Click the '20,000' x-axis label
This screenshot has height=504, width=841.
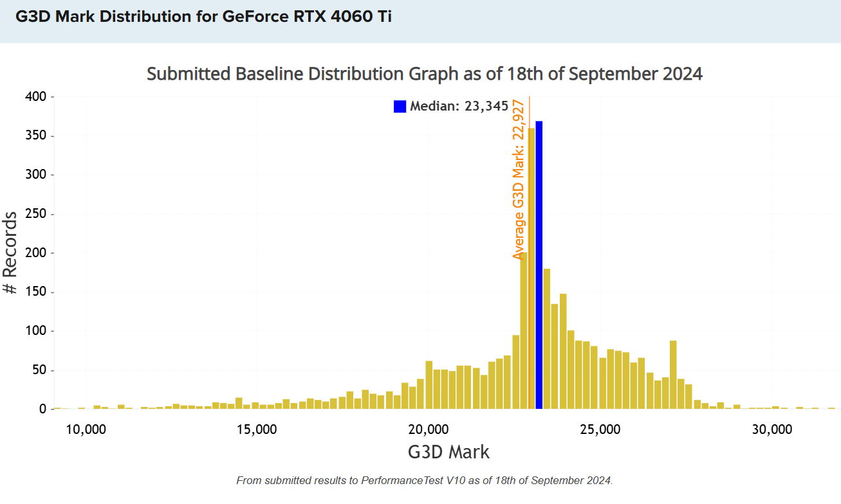coord(429,429)
